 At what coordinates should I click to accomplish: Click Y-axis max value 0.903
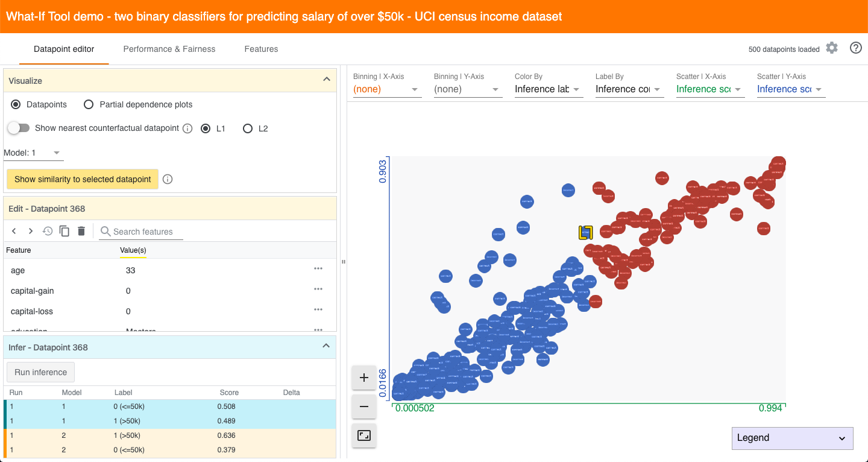(383, 171)
